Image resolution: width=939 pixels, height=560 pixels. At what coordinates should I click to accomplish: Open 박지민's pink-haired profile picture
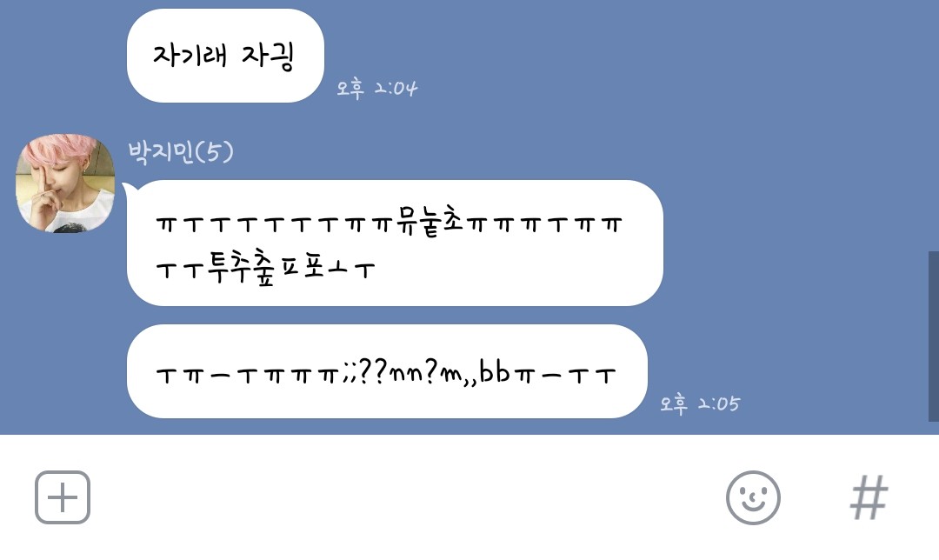tap(65, 183)
